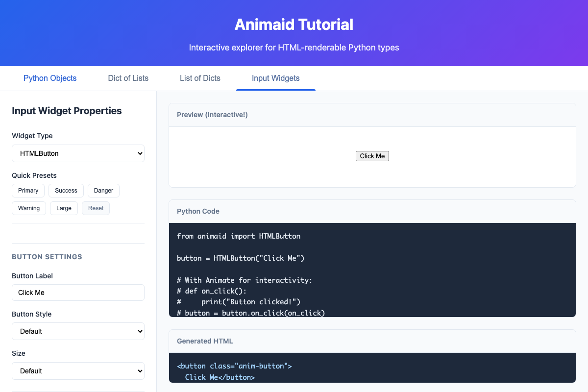The image size is (588, 392).
Task: Open the Size dropdown
Action: click(78, 371)
